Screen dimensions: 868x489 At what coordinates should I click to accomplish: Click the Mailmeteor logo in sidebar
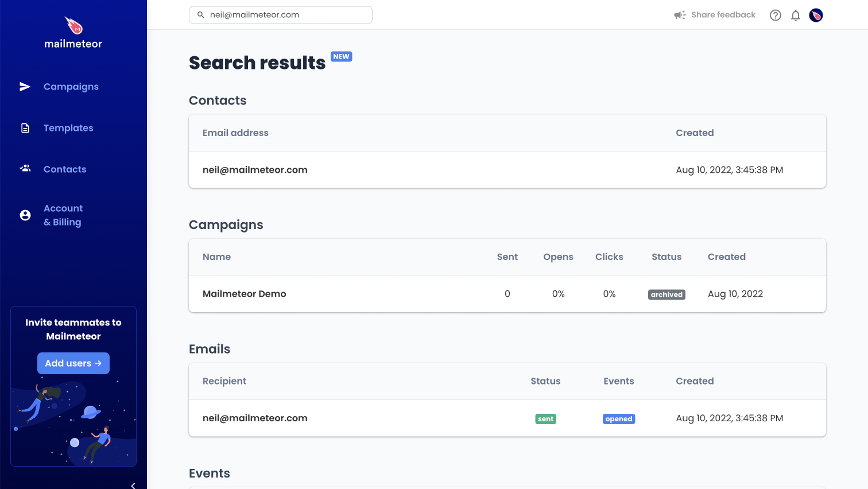point(73,33)
